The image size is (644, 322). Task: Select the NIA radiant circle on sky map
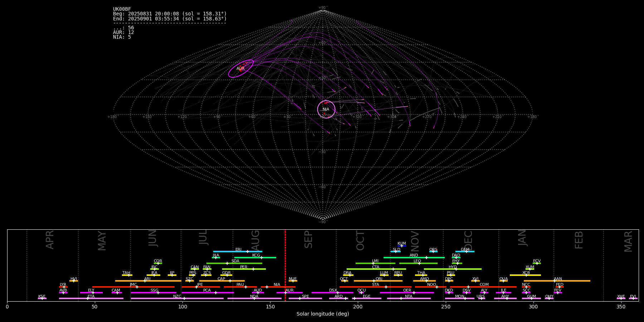326,109
